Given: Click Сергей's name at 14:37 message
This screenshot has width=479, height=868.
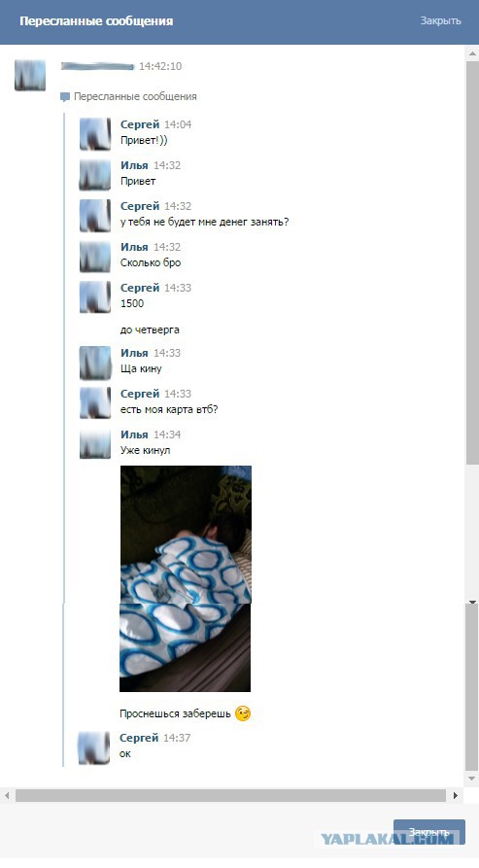Looking at the screenshot, I should tap(139, 738).
